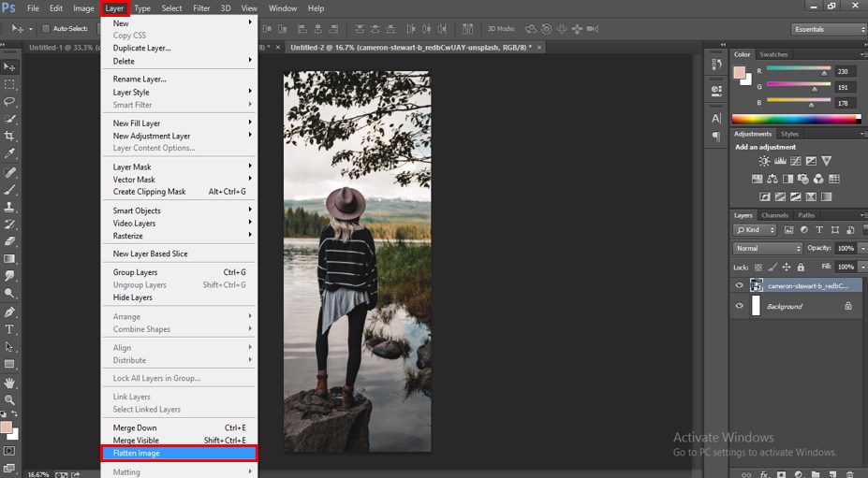Click the foreground color swatch in toolbox

[x=7, y=427]
